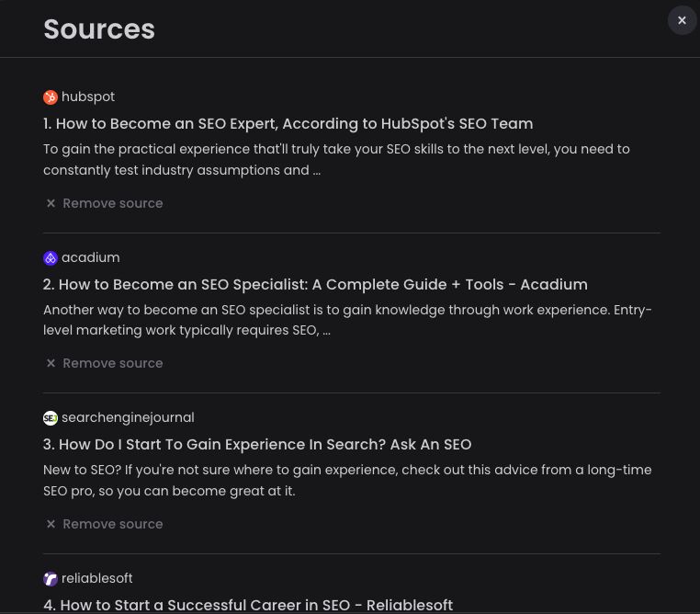
Task: Click the HubSpot source description snippet
Action: 336,159
